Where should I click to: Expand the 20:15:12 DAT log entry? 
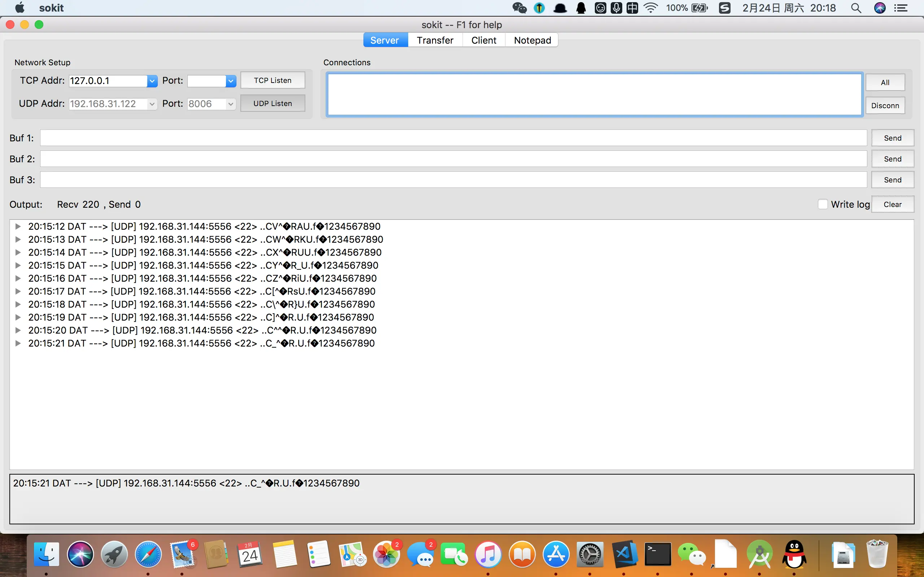18,226
